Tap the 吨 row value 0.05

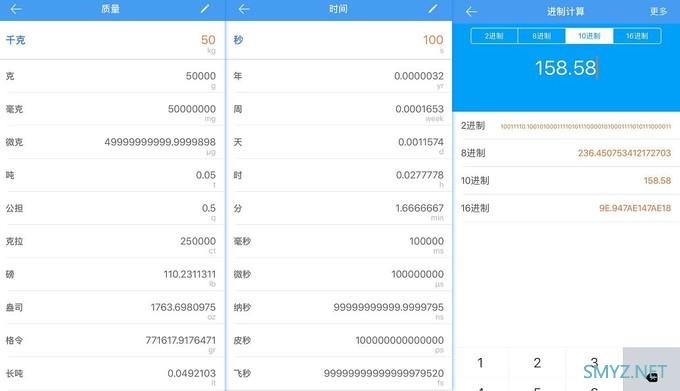(x=206, y=175)
